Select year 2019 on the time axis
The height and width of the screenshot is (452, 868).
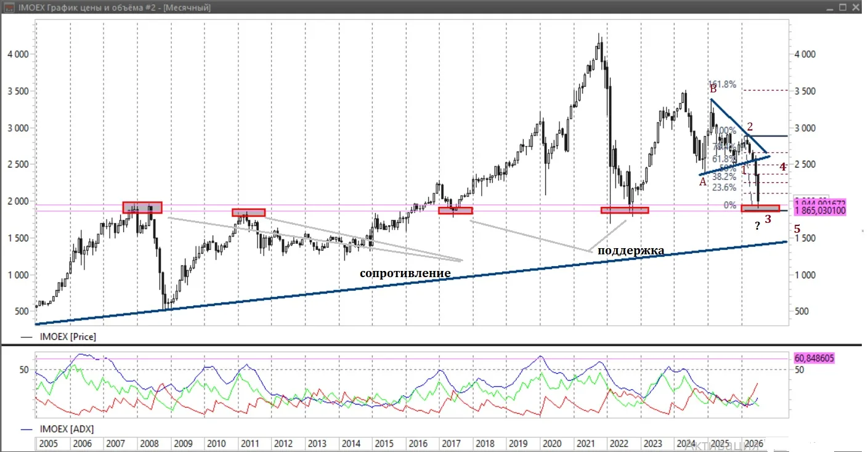click(x=517, y=443)
